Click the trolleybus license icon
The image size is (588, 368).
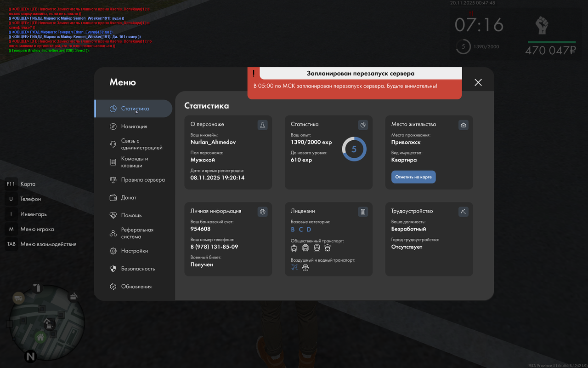tap(294, 248)
